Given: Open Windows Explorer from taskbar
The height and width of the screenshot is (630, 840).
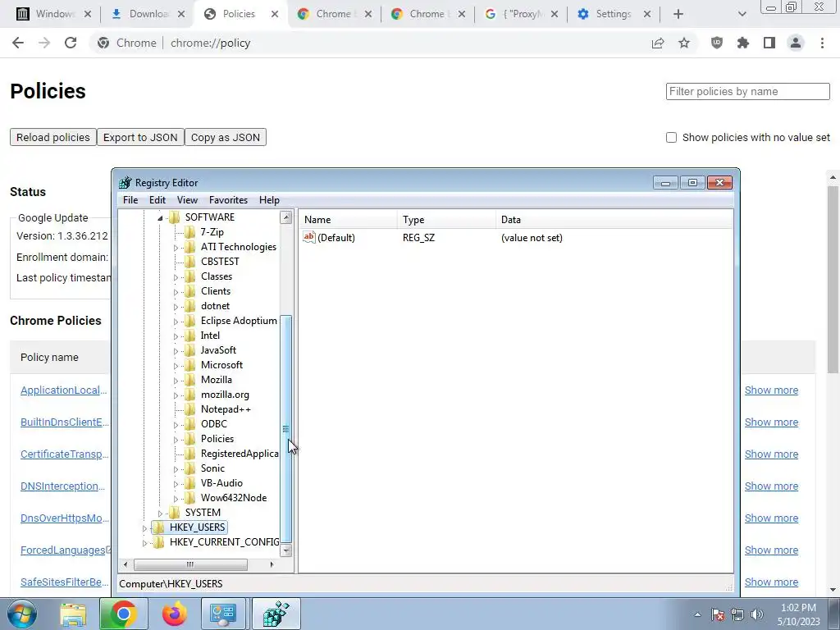Looking at the screenshot, I should pyautogui.click(x=73, y=614).
